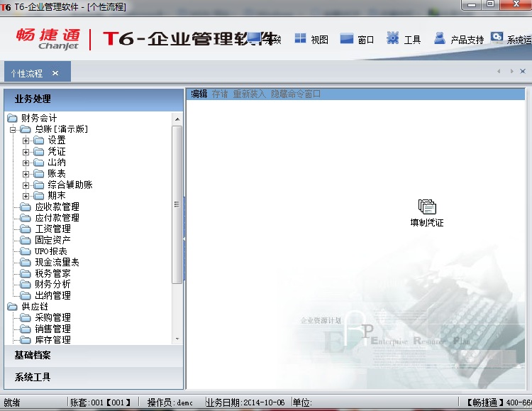The image size is (532, 411).
Task: Click the 现金流量表 folder icon
Action: tap(25, 262)
